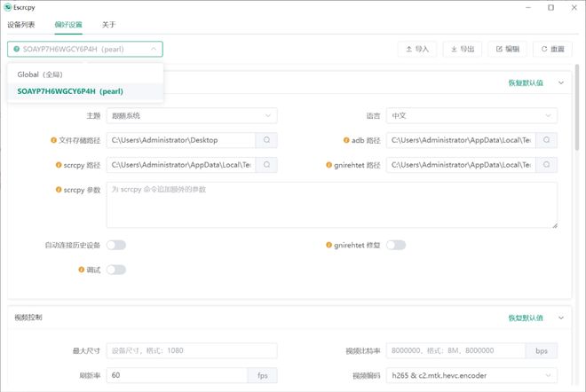
Task: Switch to the 偏好设置 tab
Action: point(68,25)
